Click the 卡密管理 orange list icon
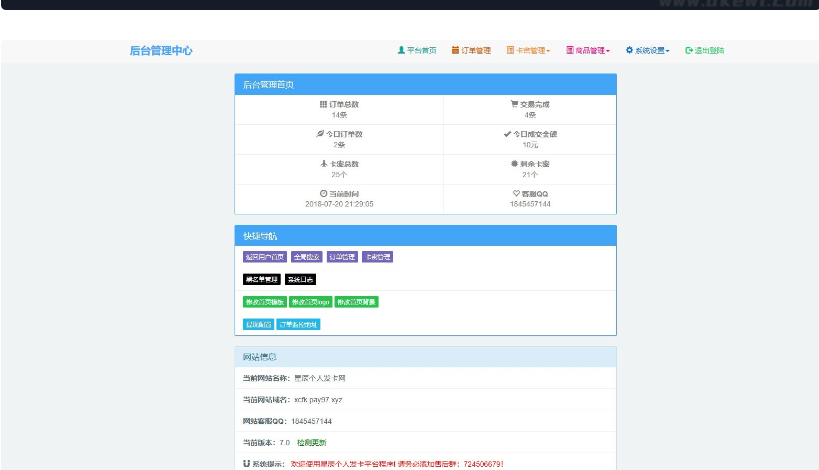The width and height of the screenshot is (819, 470). (511, 50)
